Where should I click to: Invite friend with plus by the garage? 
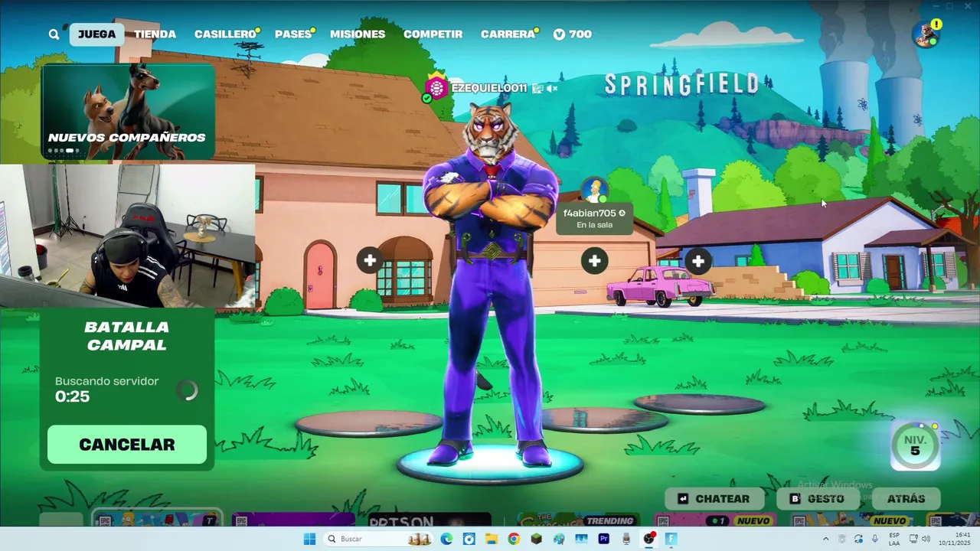point(595,261)
